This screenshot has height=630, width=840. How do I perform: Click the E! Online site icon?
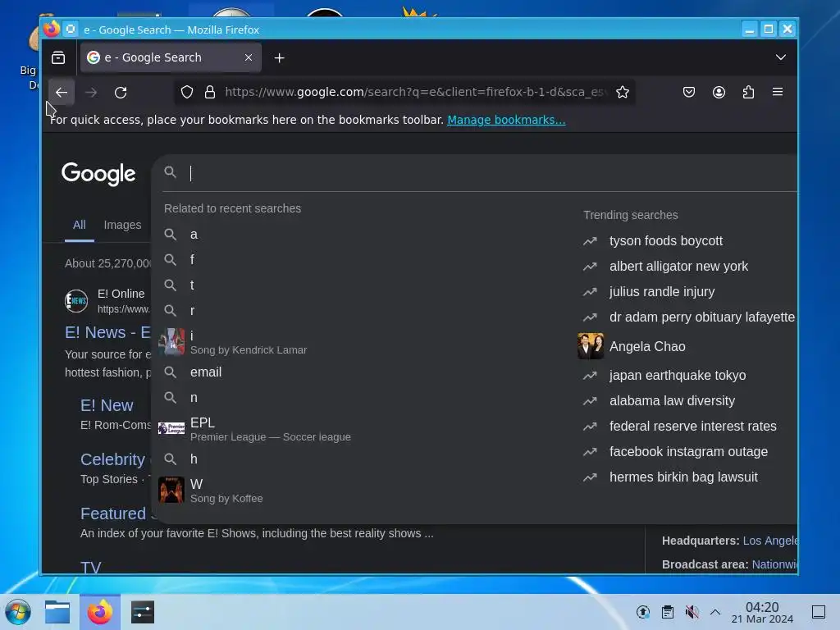coord(76,300)
